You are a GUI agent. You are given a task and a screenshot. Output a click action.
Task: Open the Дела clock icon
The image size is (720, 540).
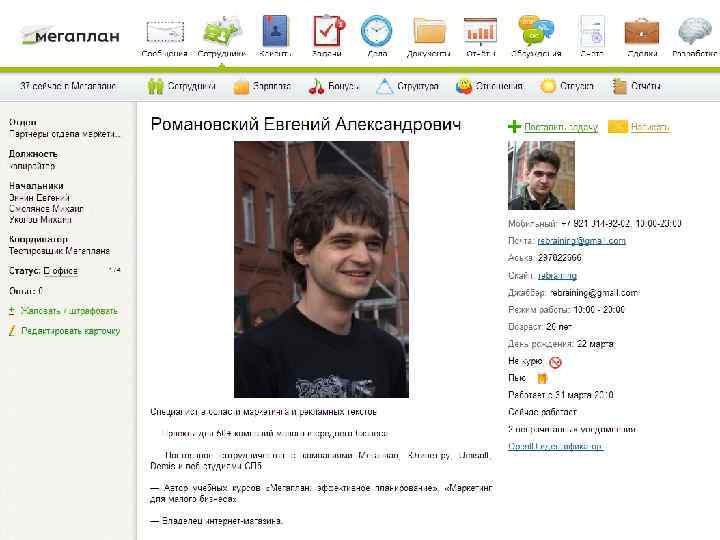click(x=377, y=31)
